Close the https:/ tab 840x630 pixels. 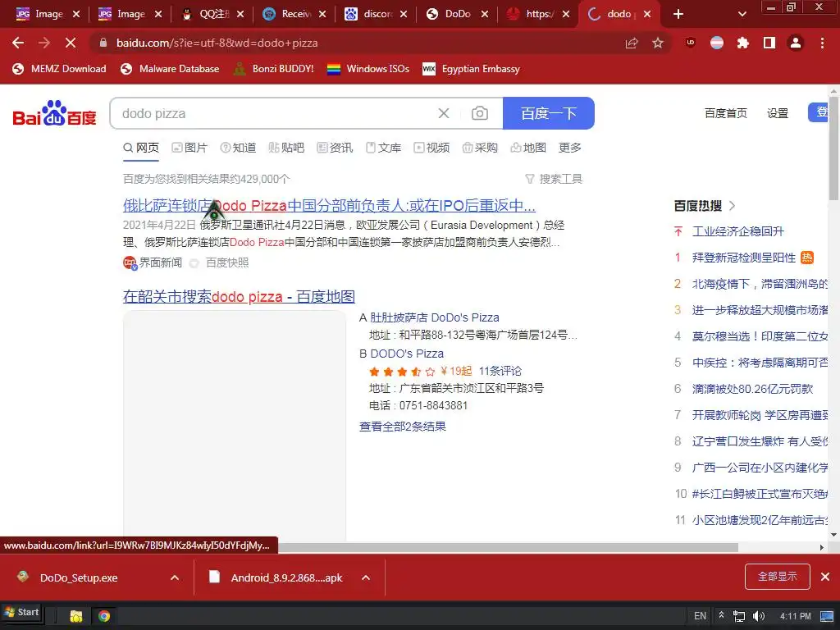[566, 14]
